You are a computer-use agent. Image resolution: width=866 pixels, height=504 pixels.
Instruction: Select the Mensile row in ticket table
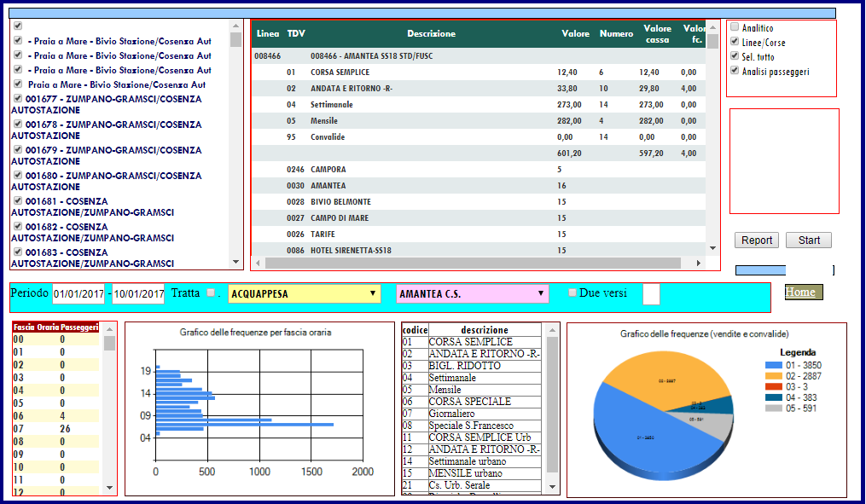479,121
